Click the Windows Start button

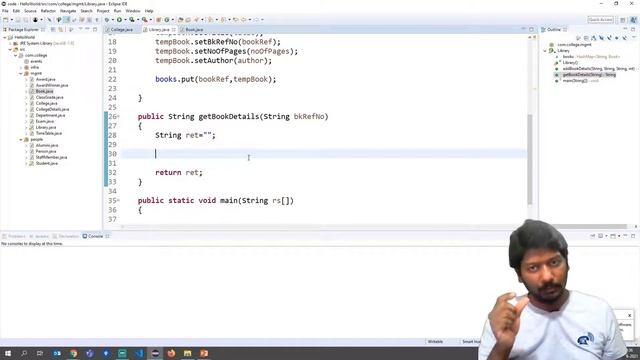click(8, 353)
